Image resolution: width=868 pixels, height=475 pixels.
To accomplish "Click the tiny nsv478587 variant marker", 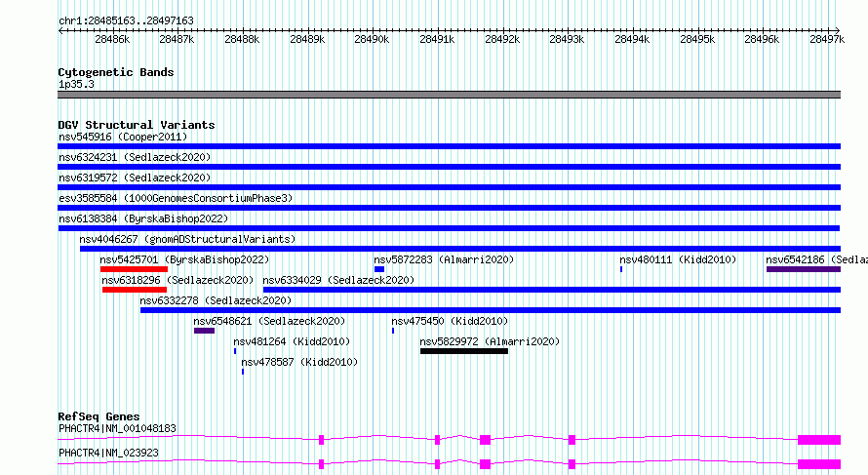I will click(243, 372).
